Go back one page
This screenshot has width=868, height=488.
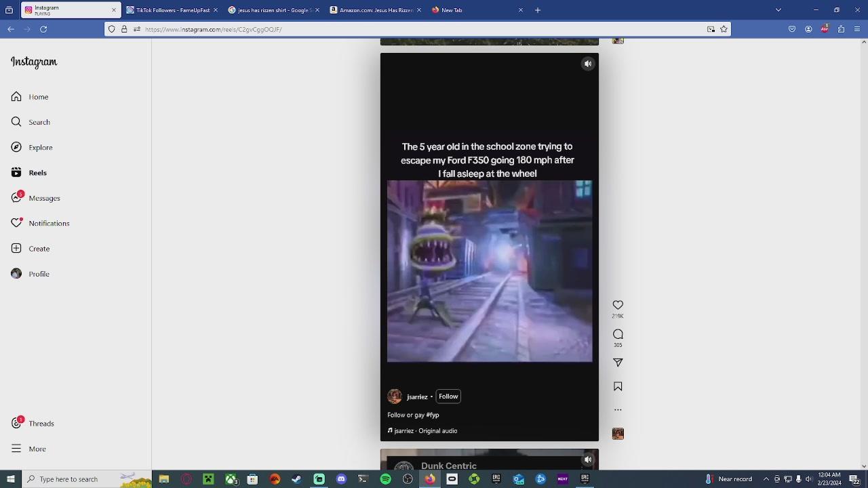(x=11, y=29)
